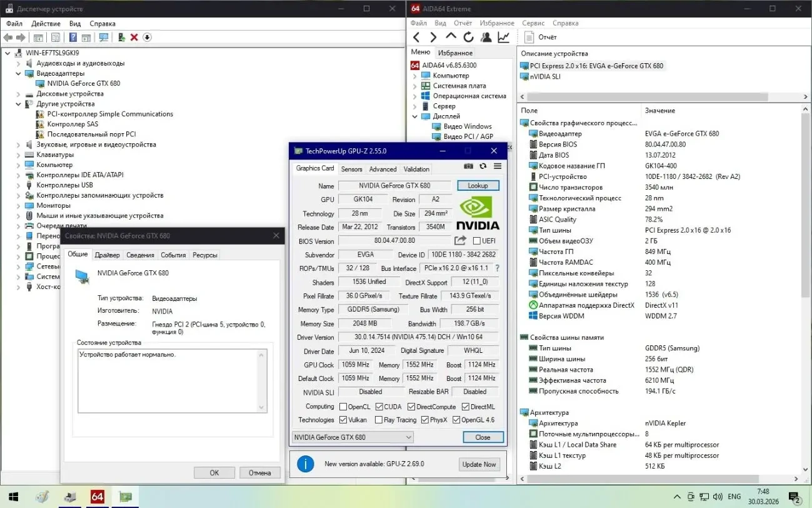Expand the Компьютер node in AIDA64 menu
This screenshot has width=812, height=508.
click(414, 76)
